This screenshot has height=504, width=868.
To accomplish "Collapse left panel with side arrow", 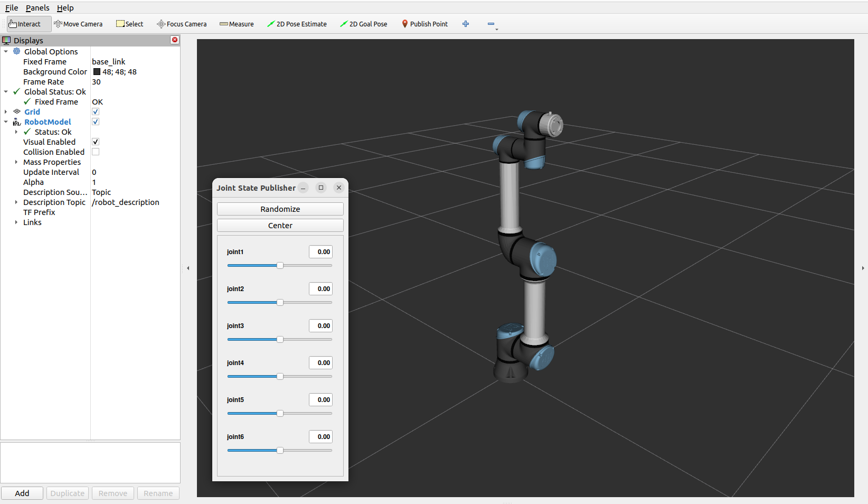I will pos(188,268).
